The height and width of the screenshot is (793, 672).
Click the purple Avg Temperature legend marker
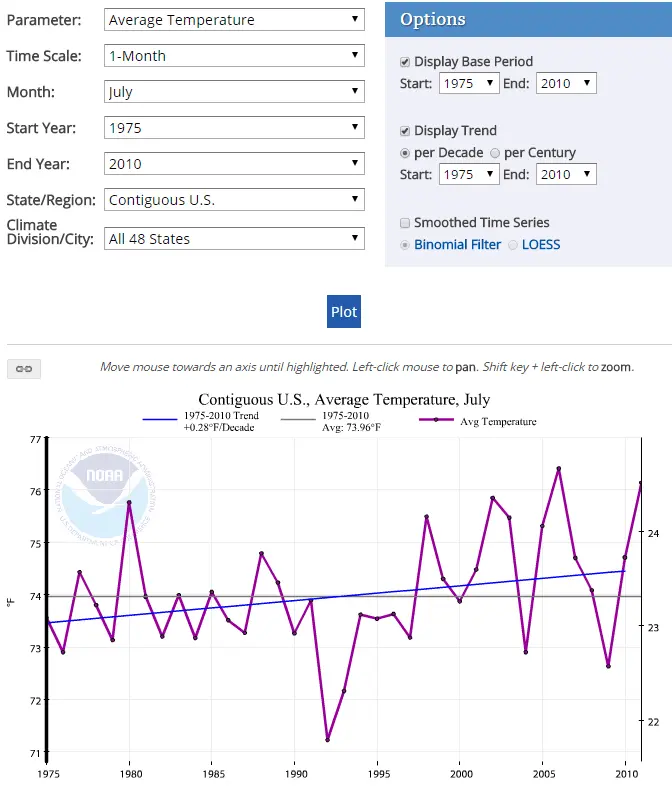pos(436,421)
